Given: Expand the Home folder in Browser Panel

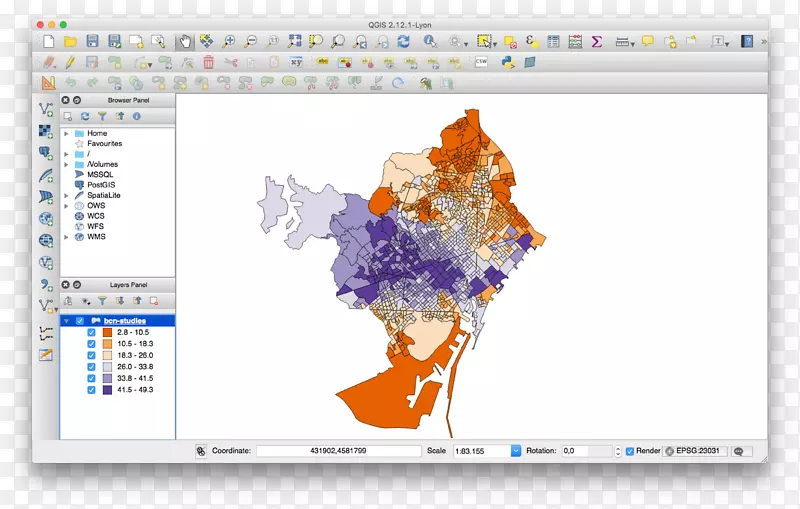Looking at the screenshot, I should pos(67,133).
